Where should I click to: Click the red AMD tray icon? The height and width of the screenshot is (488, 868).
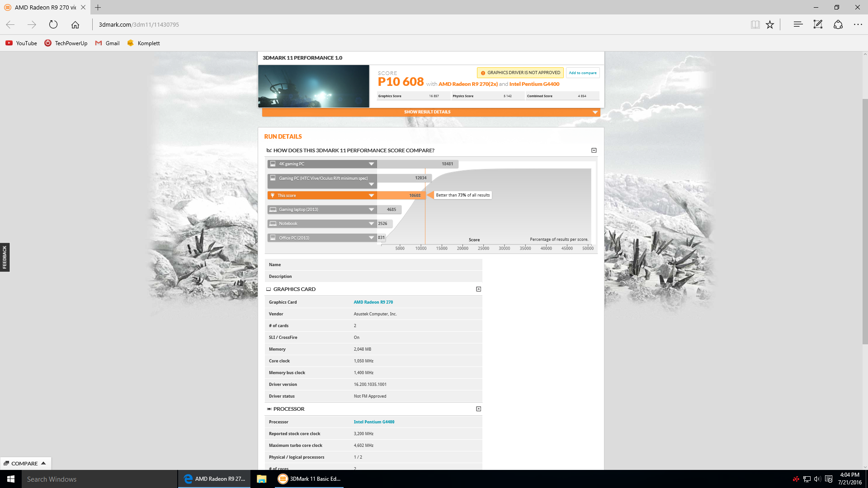click(796, 479)
